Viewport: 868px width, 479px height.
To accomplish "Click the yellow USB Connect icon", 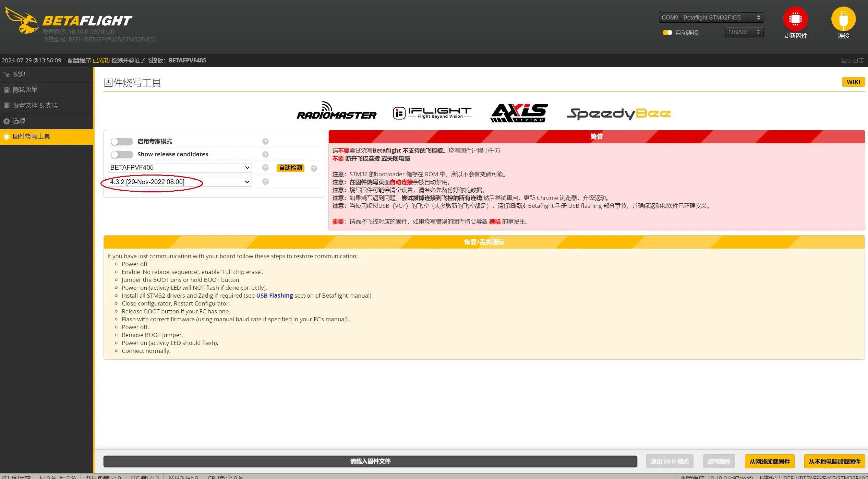I will (843, 19).
